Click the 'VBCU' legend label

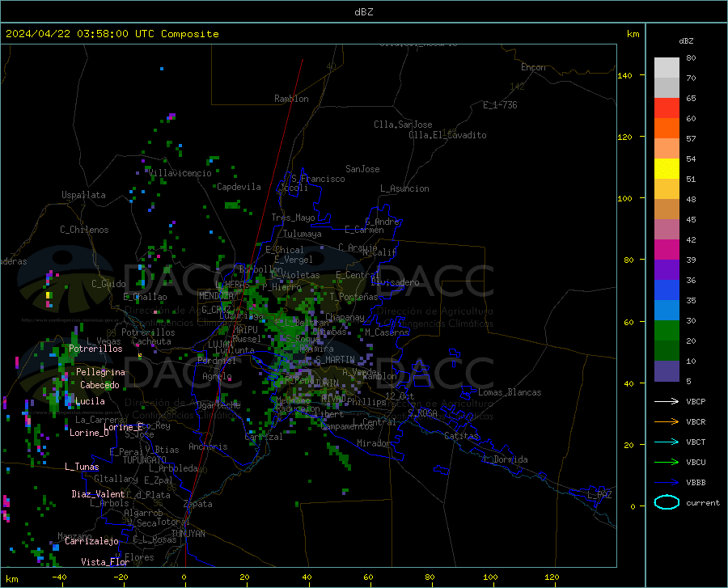point(696,463)
